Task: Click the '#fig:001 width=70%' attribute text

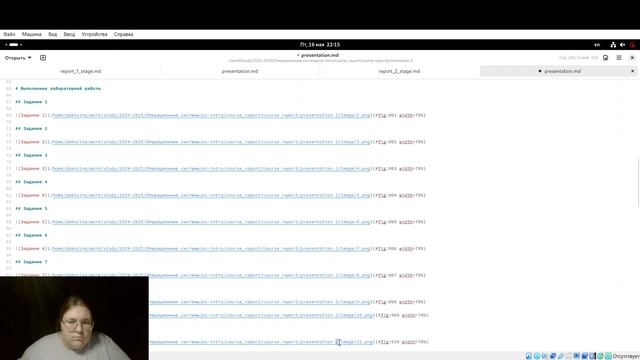Action: pos(400,116)
